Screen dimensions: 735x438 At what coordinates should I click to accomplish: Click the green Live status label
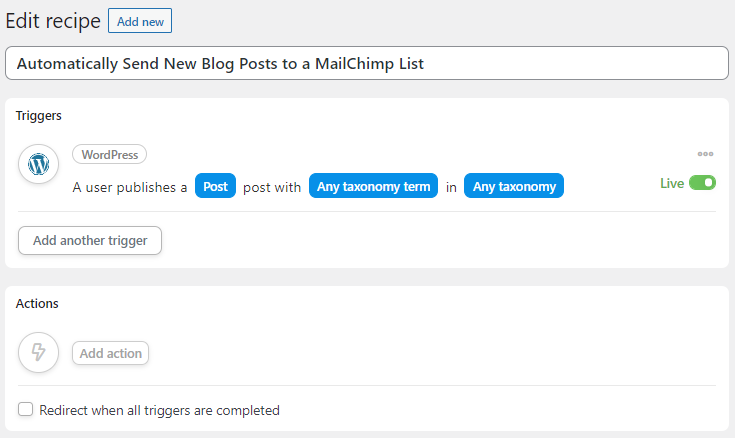[x=672, y=183]
